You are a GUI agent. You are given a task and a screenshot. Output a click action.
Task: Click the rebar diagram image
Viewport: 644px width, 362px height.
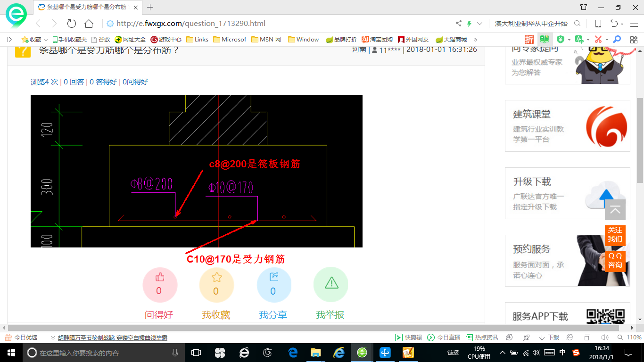pyautogui.click(x=197, y=171)
